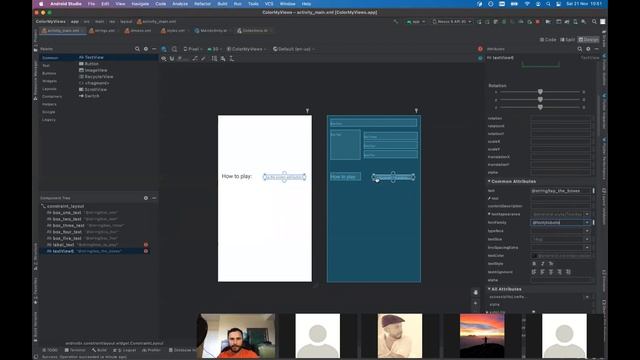Open ColorMyViews theme dropdown
Viewport: 640px width, 360px height.
tap(247, 49)
